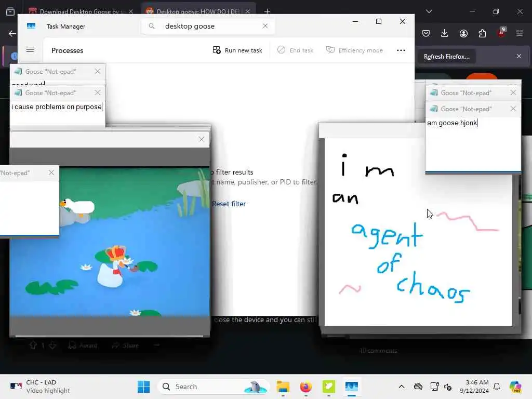The width and height of the screenshot is (532, 399).
Task: Clear the 'desktop goose' search text
Action: tap(265, 26)
